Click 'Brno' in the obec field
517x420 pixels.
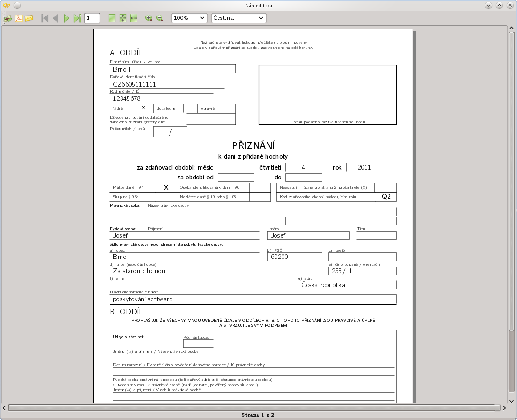[x=120, y=257]
